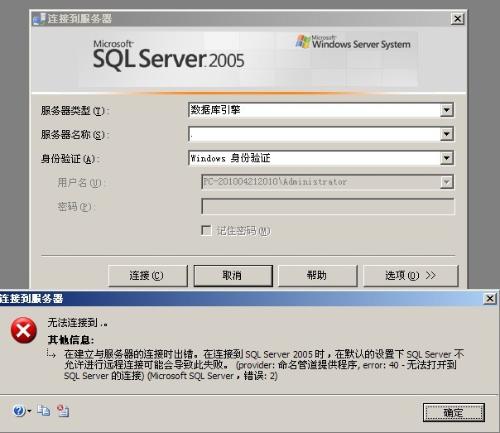This screenshot has height=433, width=500.
Task: Click the Windows Server System logo
Action: pyautogui.click(x=353, y=42)
